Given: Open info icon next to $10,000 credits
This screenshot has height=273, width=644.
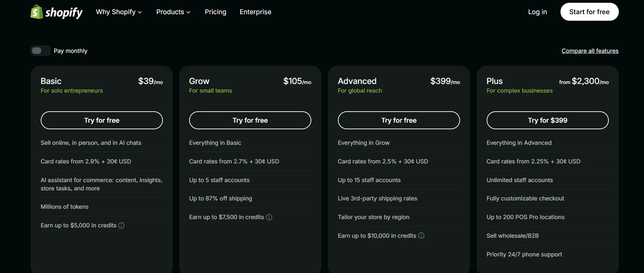Looking at the screenshot, I should (421, 236).
